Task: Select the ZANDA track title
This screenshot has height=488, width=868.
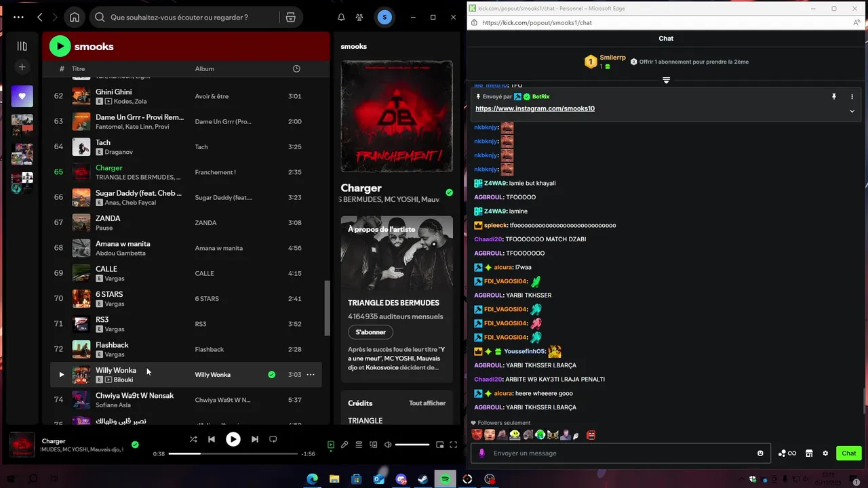Action: tap(108, 218)
